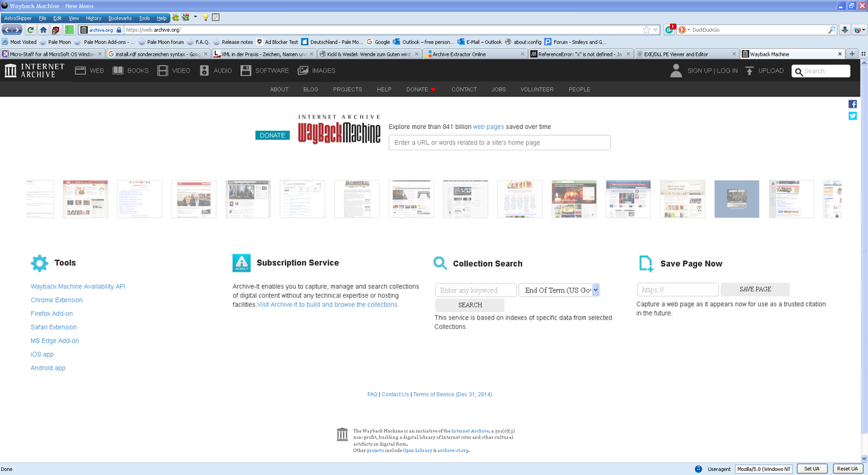This screenshot has width=868, height=475.
Task: Click the collection SEARCH button
Action: coord(470,305)
